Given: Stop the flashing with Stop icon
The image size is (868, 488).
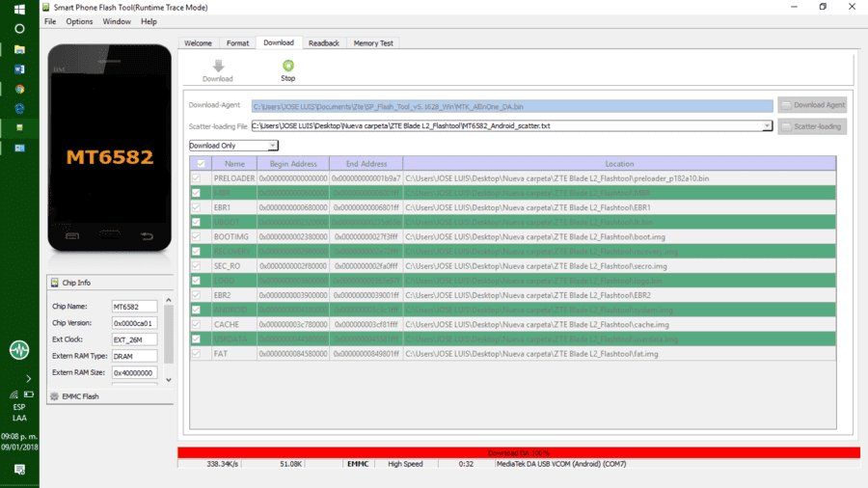Looking at the screenshot, I should [x=287, y=66].
